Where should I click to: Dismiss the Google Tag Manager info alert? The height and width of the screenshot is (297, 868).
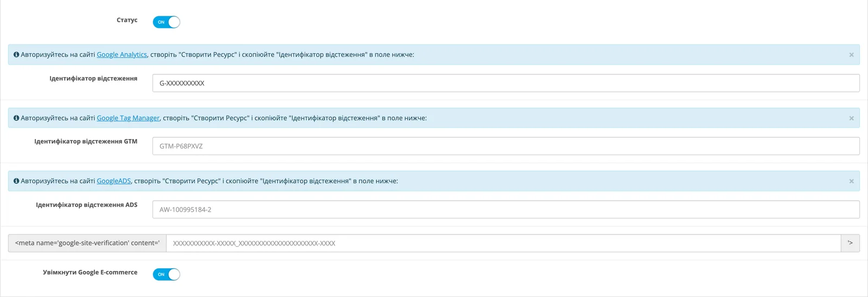851,118
